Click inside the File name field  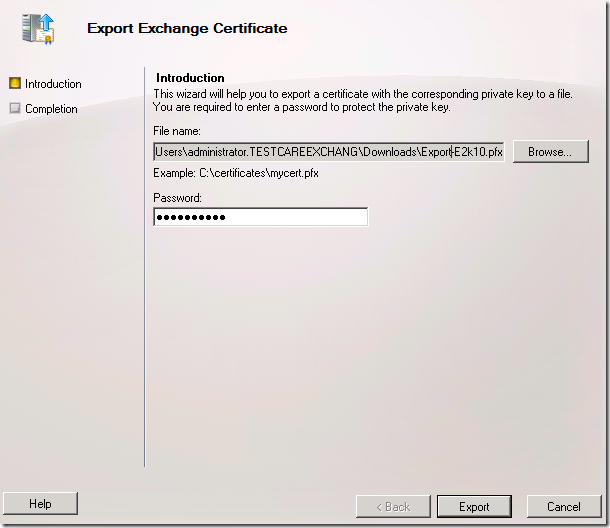click(329, 151)
